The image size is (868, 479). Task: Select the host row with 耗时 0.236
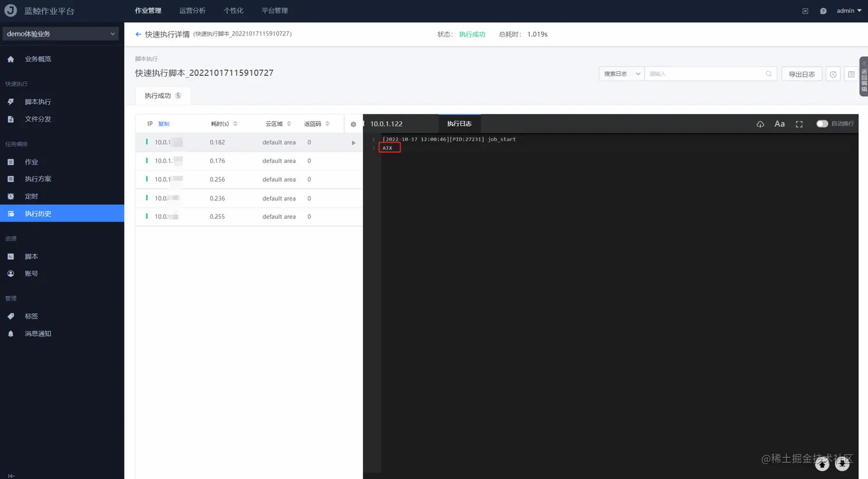click(x=249, y=198)
